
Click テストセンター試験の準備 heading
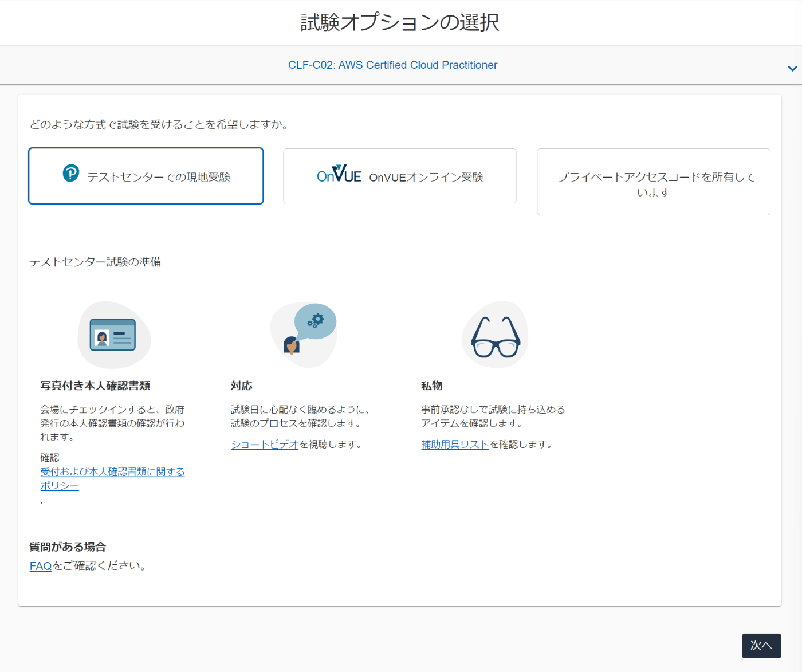95,262
